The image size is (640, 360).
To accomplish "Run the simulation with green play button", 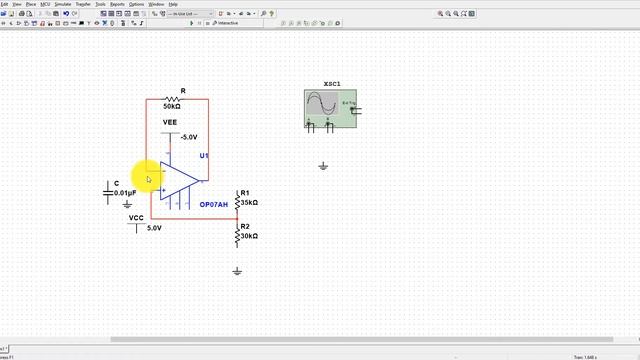I will coord(191,23).
